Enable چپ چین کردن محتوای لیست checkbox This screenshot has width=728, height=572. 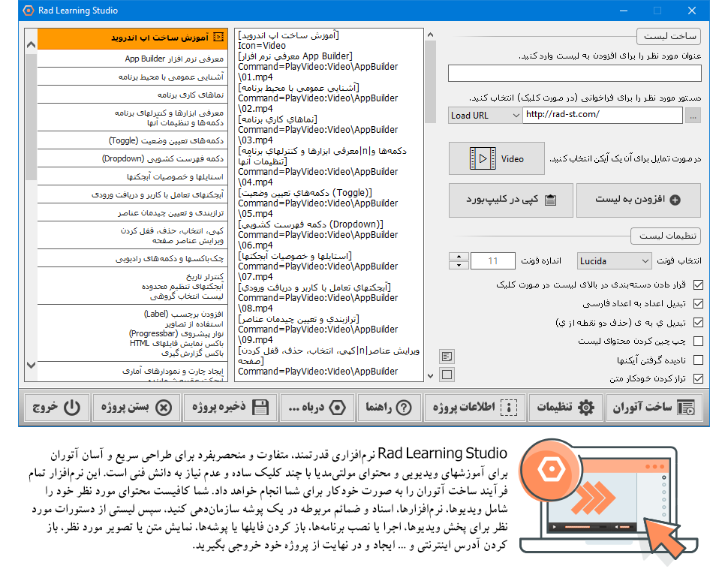pyautogui.click(x=698, y=342)
